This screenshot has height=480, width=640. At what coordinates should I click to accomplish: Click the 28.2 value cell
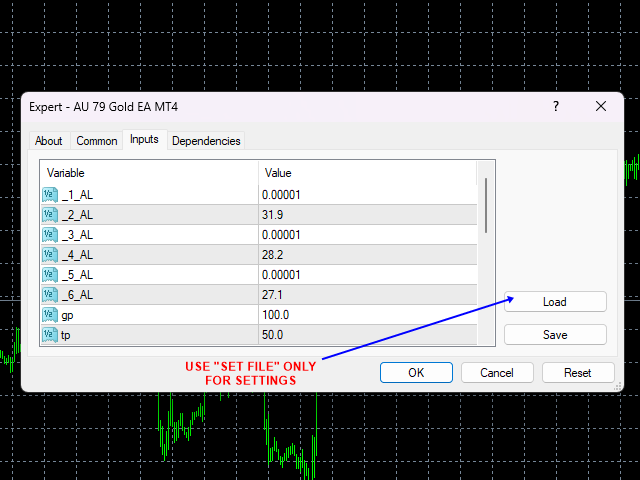[368, 255]
